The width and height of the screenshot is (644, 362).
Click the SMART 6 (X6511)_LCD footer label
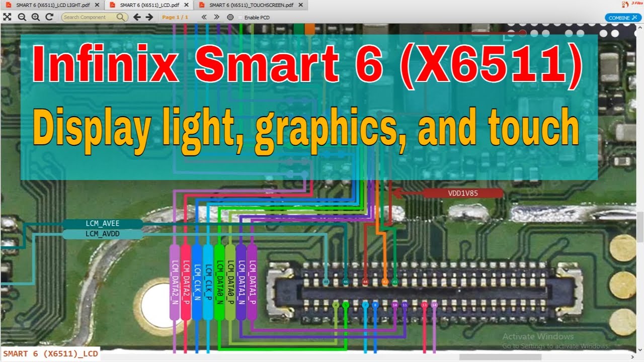(x=50, y=354)
